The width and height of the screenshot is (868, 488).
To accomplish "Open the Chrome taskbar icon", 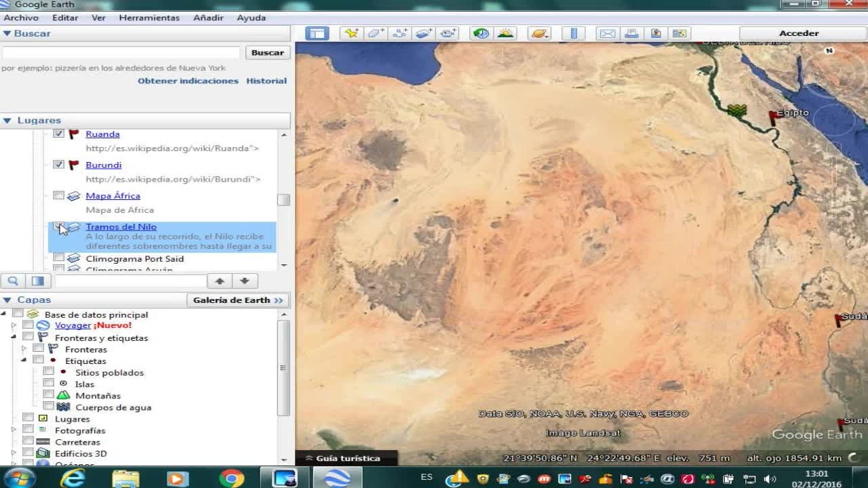I will 231,479.
